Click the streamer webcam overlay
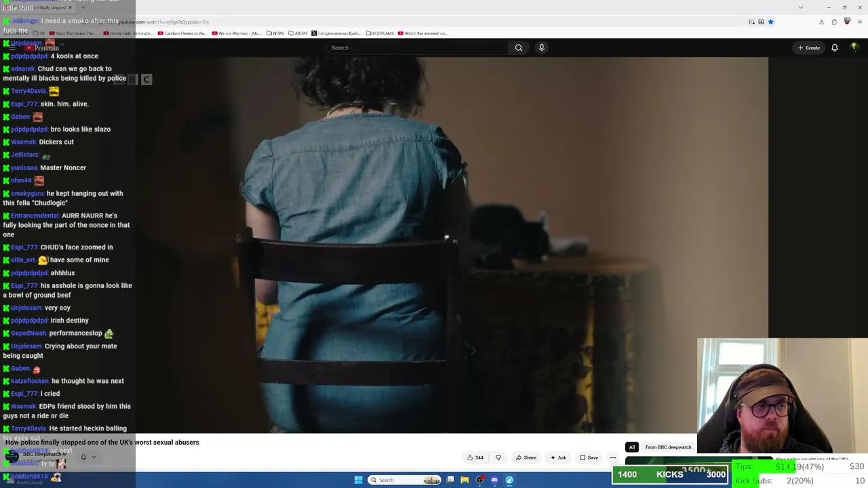Screen dimensions: 868x488 pyautogui.click(x=783, y=395)
